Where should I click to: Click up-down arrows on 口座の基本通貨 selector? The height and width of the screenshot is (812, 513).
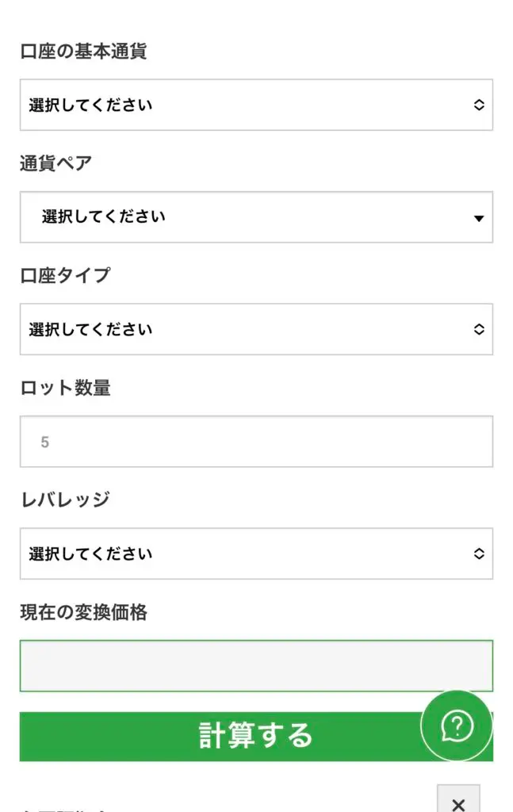pyautogui.click(x=478, y=105)
